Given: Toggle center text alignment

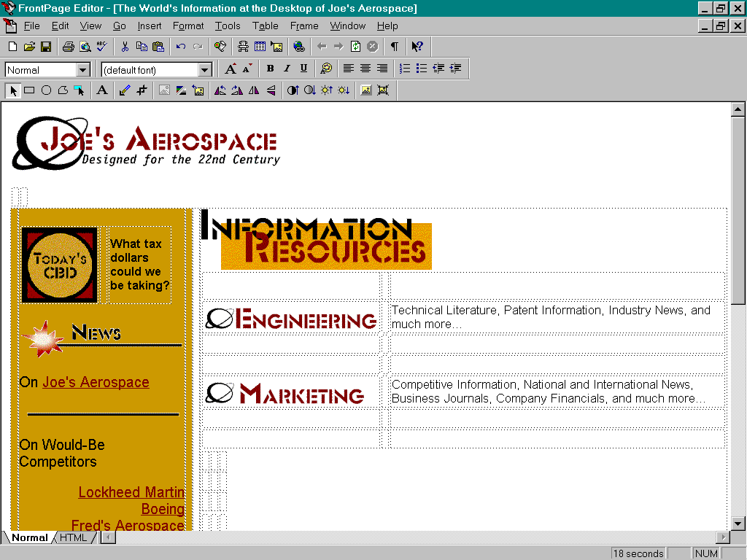Looking at the screenshot, I should coord(365,69).
